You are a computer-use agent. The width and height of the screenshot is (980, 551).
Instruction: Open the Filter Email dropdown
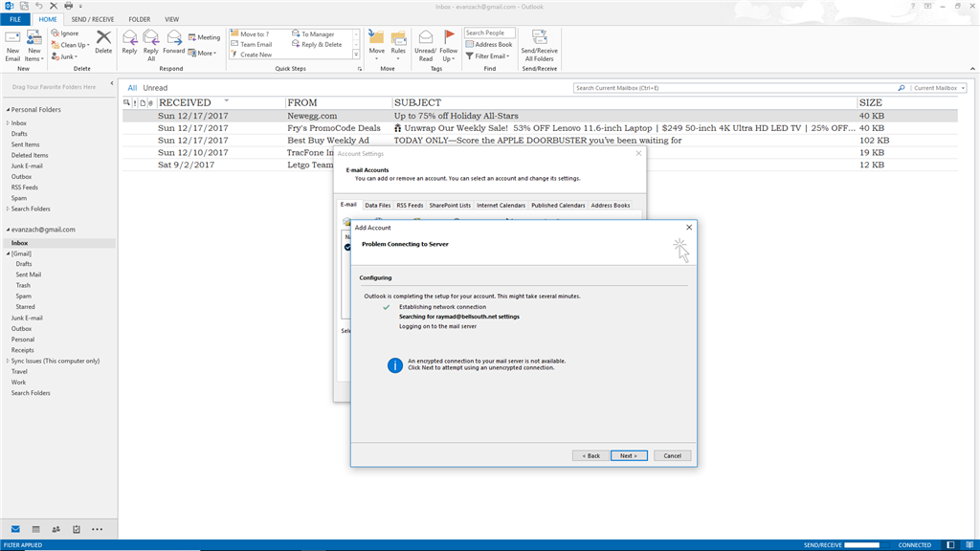pos(487,56)
